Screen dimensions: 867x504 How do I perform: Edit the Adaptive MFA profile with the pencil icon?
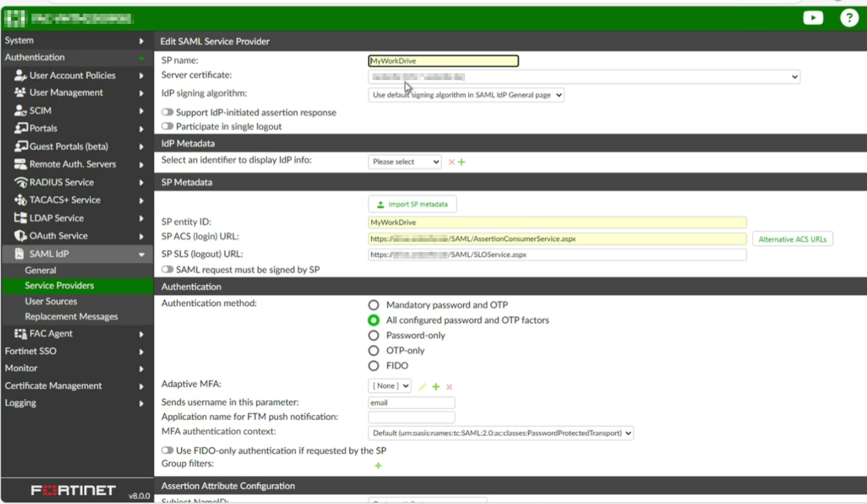click(422, 386)
